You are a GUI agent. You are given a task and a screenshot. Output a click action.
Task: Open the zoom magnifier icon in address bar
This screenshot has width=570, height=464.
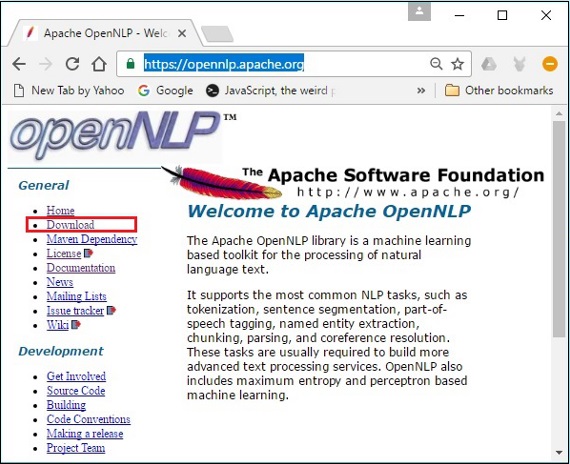click(x=436, y=64)
